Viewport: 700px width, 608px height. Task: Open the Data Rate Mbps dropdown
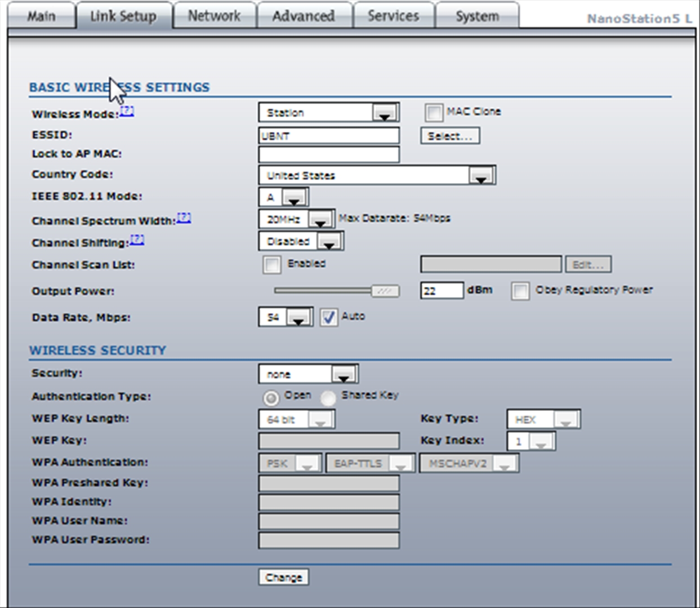pyautogui.click(x=286, y=317)
